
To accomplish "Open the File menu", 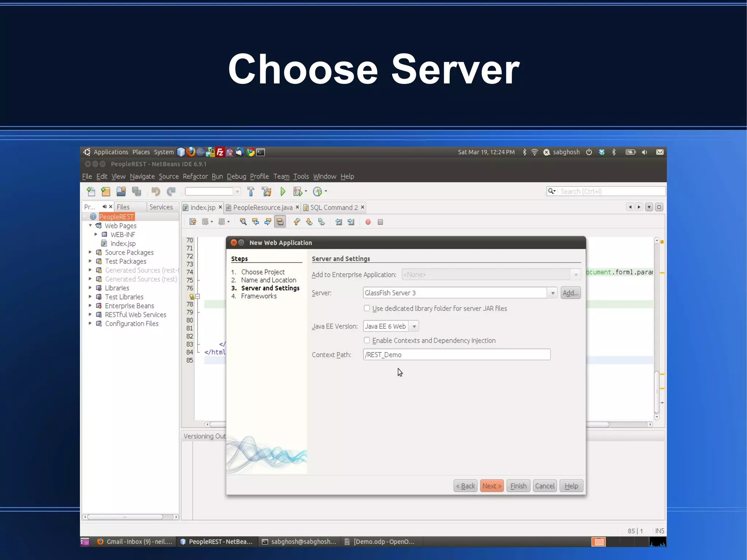I will [x=87, y=176].
